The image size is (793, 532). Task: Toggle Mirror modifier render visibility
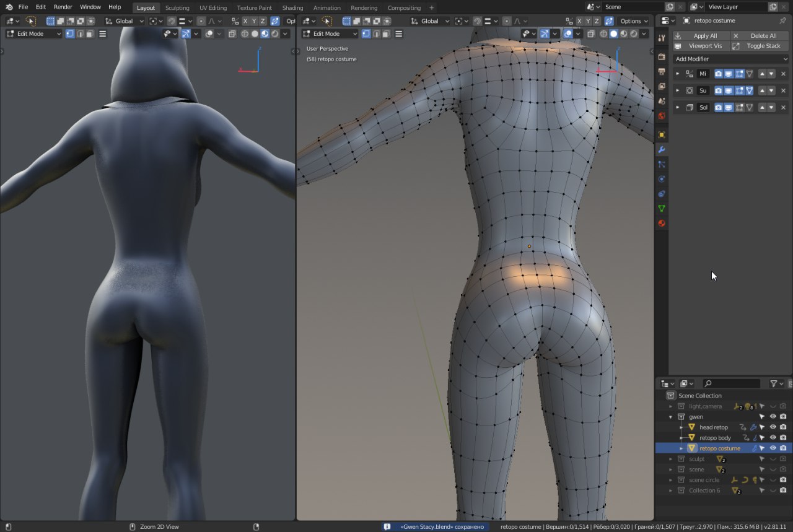coord(718,74)
